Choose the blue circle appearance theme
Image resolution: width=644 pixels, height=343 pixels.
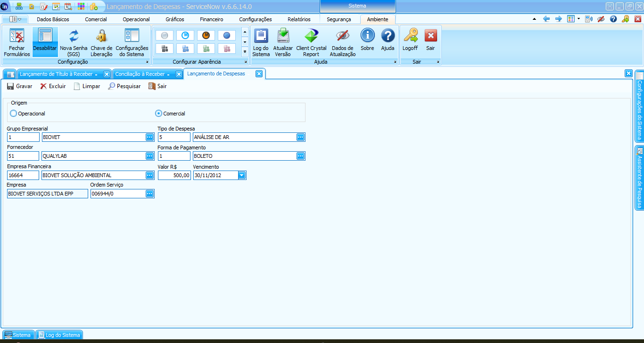(x=227, y=35)
